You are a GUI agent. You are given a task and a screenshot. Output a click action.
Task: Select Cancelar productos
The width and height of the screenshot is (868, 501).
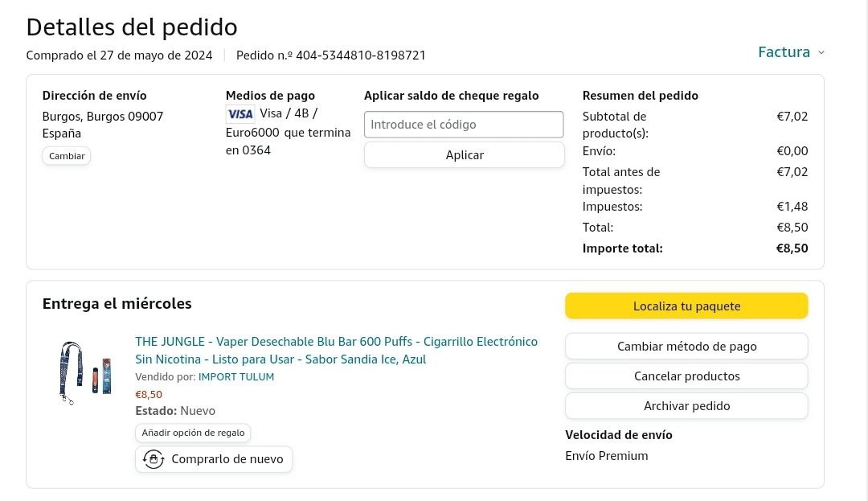coord(686,376)
